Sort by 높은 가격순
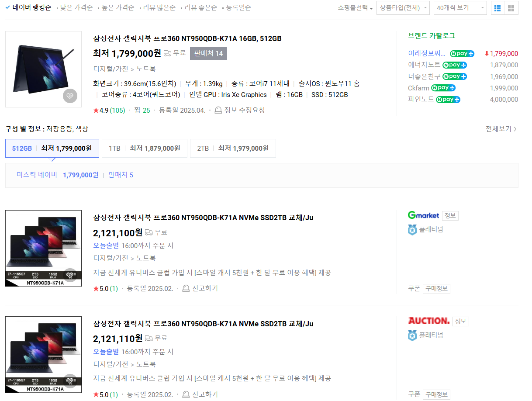Image resolution: width=532 pixels, height=401 pixels. tap(118, 7)
